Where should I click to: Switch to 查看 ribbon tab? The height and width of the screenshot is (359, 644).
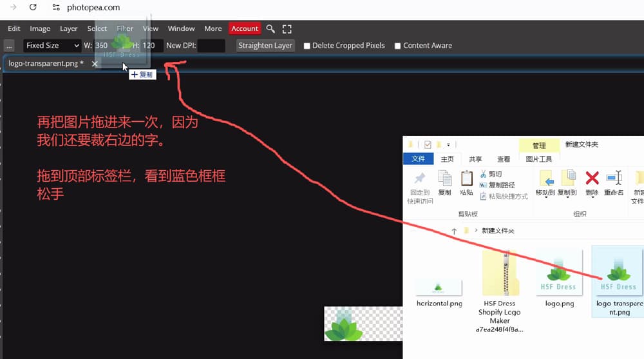coord(504,159)
